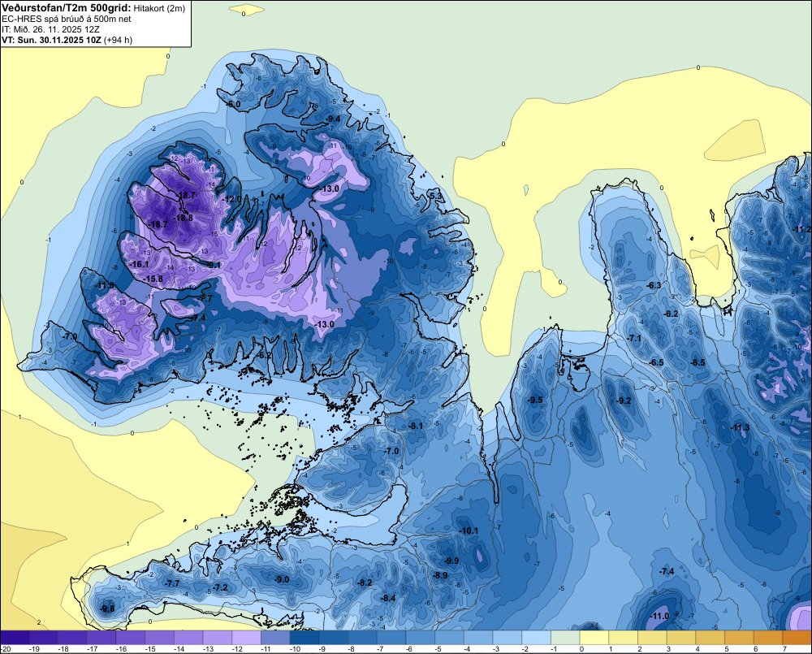This screenshot has width=812, height=654.
Task: Click the -9.1 temperature value
Action: point(214,265)
